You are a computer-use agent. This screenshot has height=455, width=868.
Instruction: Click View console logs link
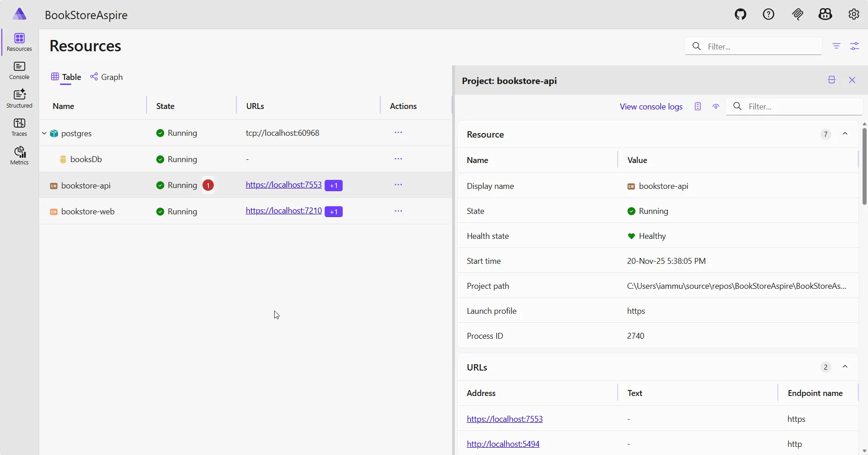click(651, 107)
